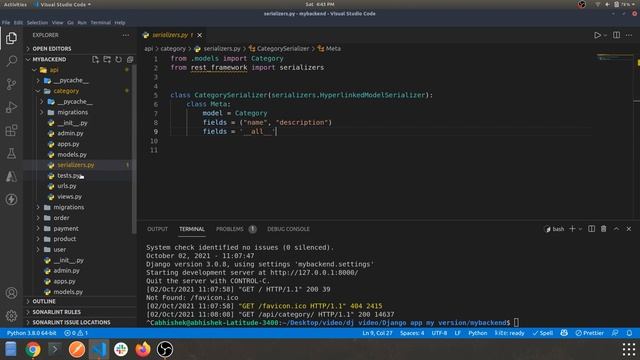640x360 pixels.
Task: Kill the terminal with trash icon
Action: pos(603,229)
